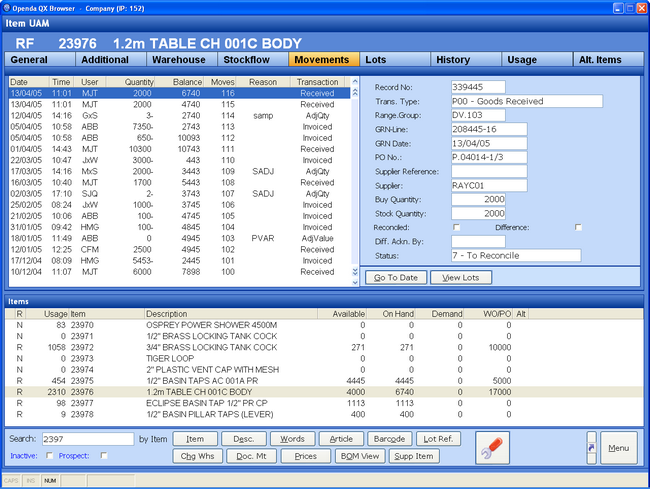Select item 23972 3/4" BRASS LOCKING TANK COCK
650x489 pixels.
point(324,347)
